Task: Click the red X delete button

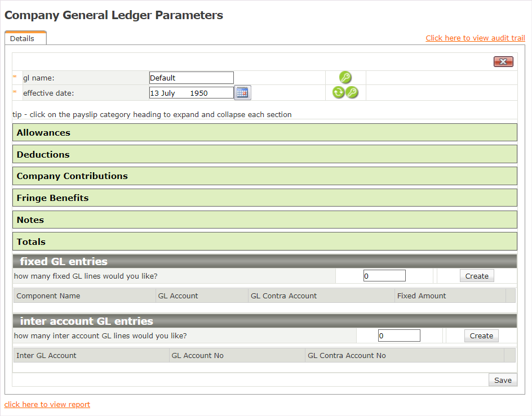Action: (x=503, y=62)
